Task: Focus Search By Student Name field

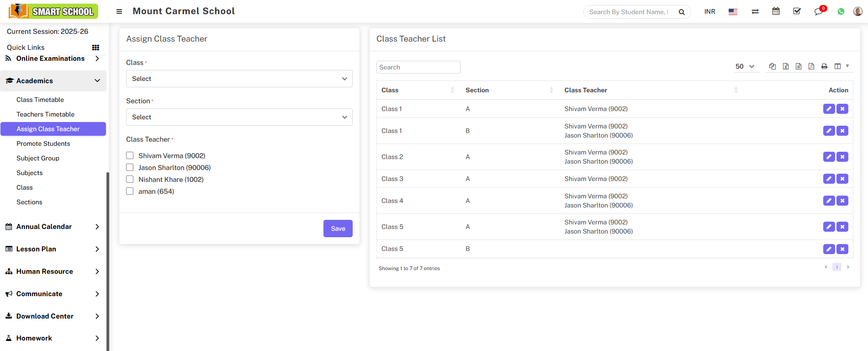Action: pos(628,12)
